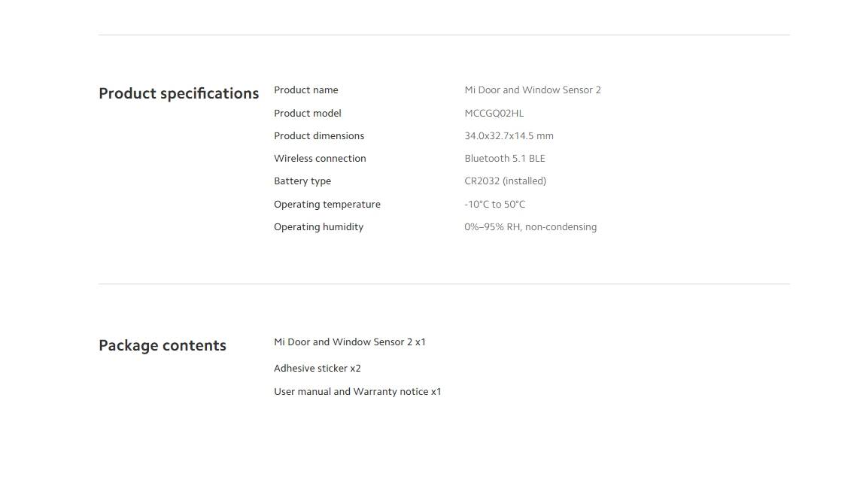Viewport: 866px width, 504px height.
Task: Select the Product dimensions label
Action: click(319, 136)
